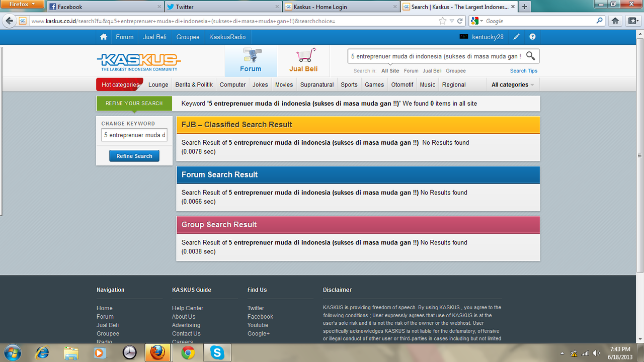The image size is (644, 362).
Task: Open the Games category
Action: click(374, 84)
